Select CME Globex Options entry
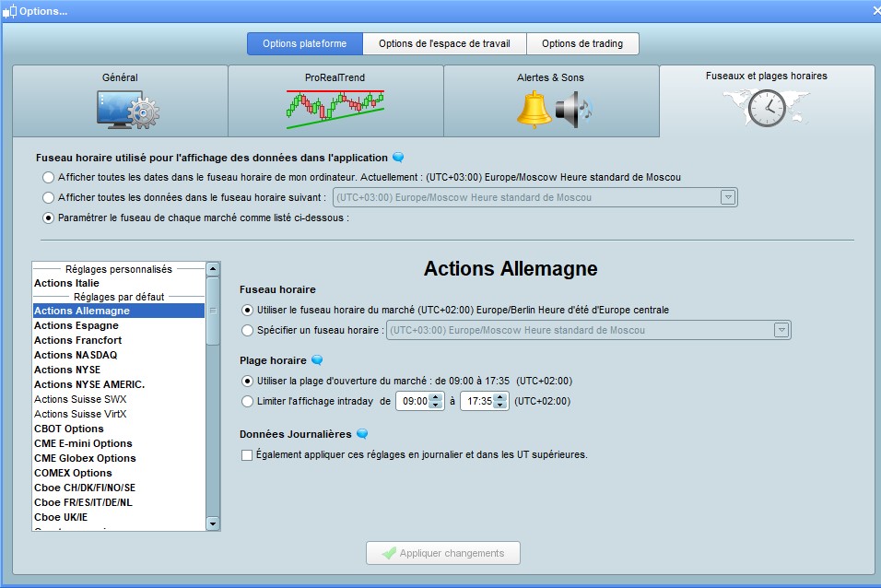The image size is (881, 588). [x=119, y=458]
